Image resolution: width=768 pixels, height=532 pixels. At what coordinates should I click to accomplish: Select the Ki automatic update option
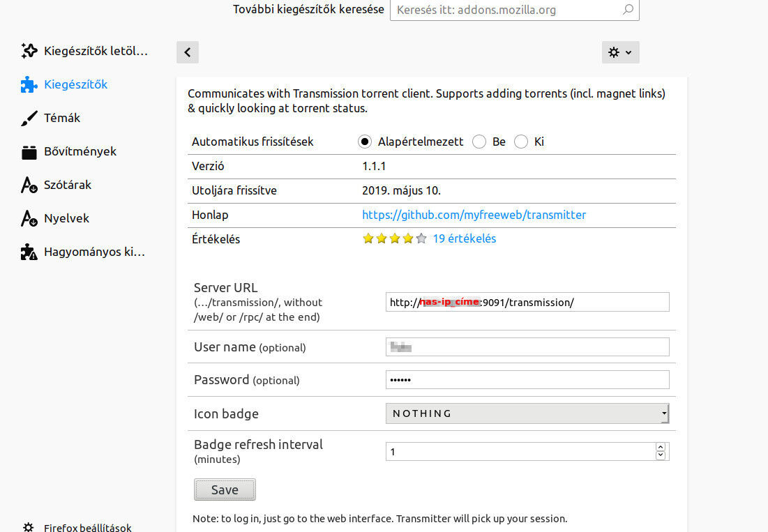click(521, 142)
